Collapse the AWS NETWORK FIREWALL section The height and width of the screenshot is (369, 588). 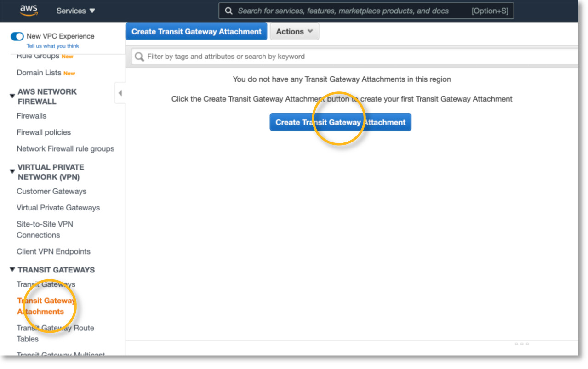tap(12, 91)
